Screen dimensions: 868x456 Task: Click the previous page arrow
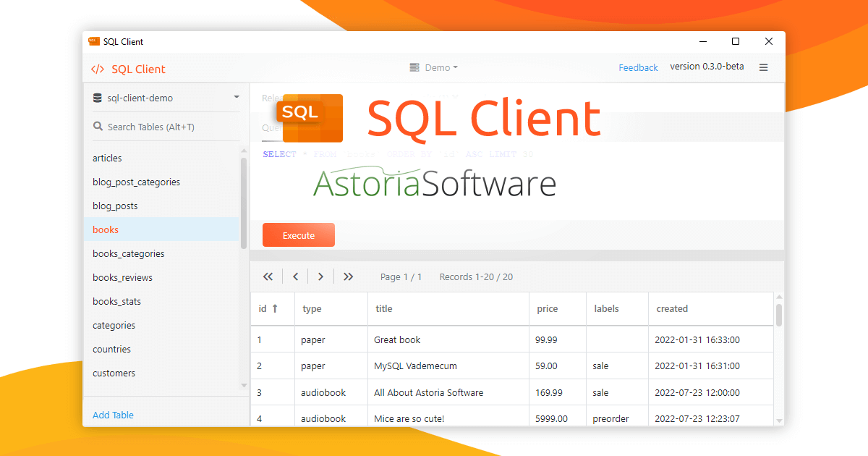(x=295, y=276)
